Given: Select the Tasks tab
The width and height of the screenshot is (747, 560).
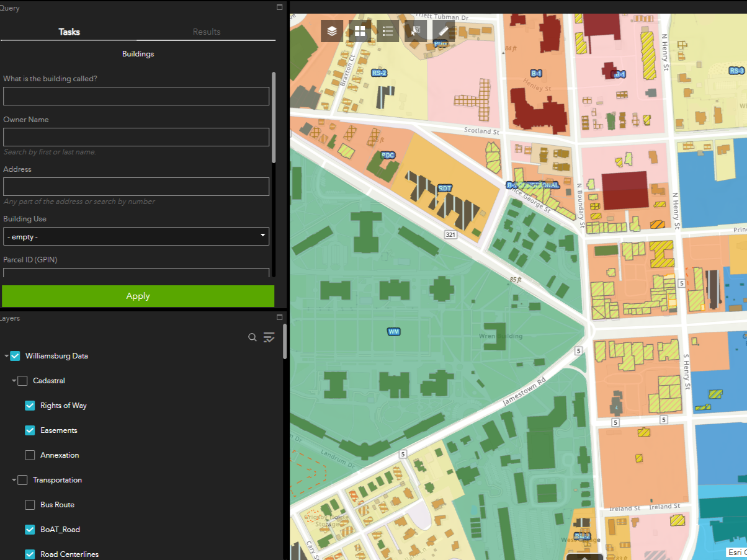Looking at the screenshot, I should tap(69, 32).
